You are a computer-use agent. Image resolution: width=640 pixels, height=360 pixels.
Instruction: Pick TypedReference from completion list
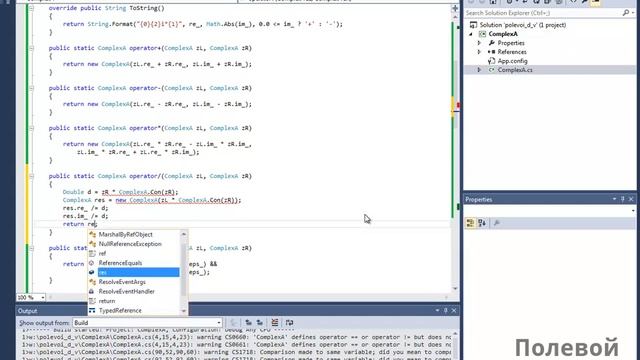point(120,311)
